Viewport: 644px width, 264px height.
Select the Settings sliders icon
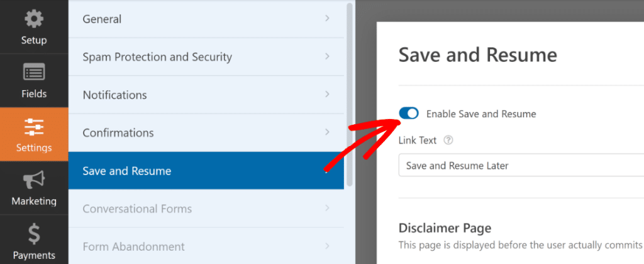click(34, 127)
